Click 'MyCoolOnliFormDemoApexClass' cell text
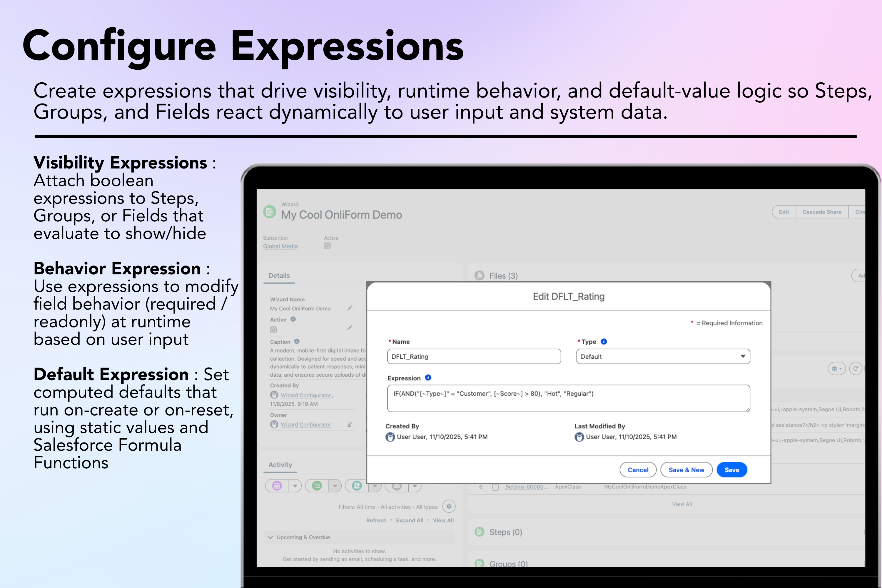Viewport: 882px width, 588px height. [x=645, y=487]
